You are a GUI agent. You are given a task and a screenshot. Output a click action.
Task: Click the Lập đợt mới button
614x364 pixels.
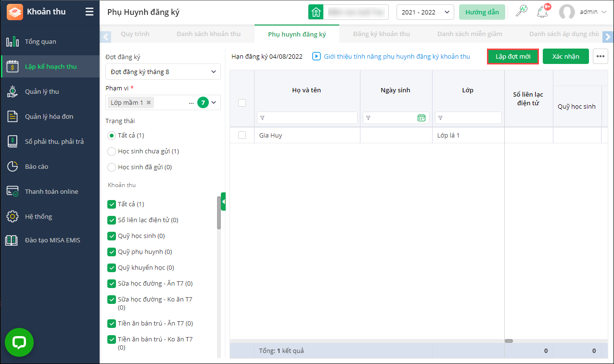click(x=513, y=56)
